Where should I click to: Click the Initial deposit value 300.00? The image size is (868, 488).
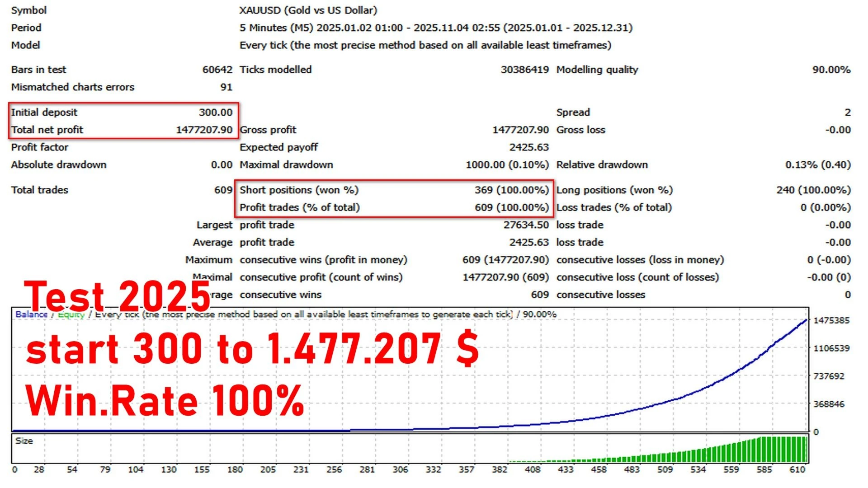[216, 112]
